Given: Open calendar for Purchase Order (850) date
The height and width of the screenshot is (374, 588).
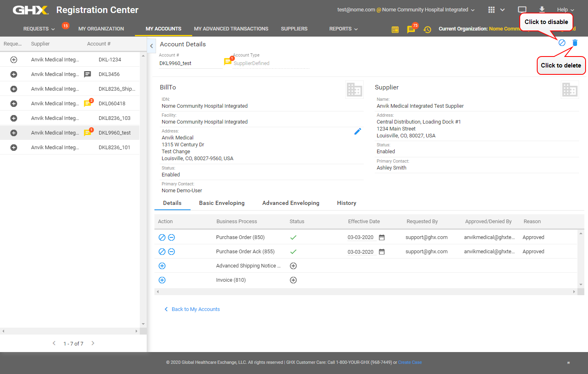Looking at the screenshot, I should click(x=382, y=237).
